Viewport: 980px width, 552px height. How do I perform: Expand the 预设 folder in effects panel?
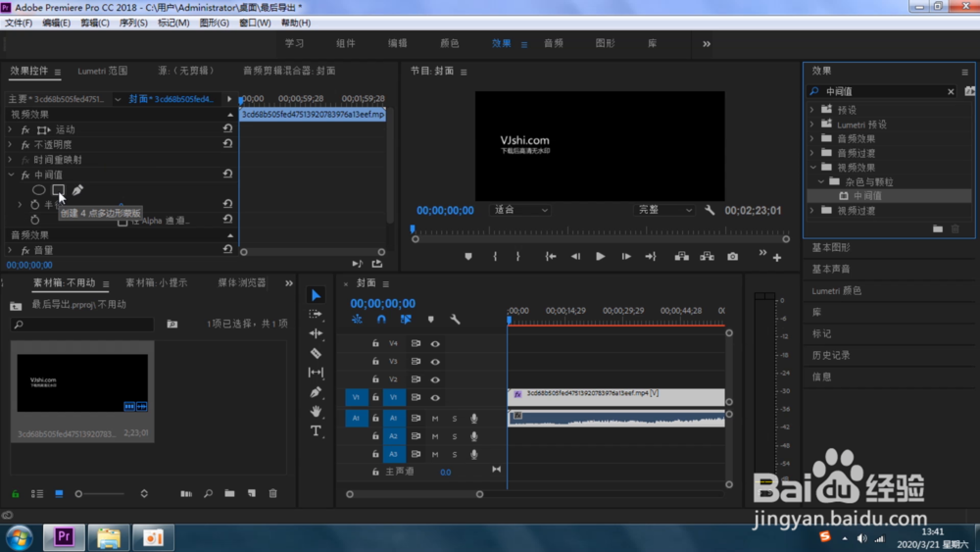point(811,110)
